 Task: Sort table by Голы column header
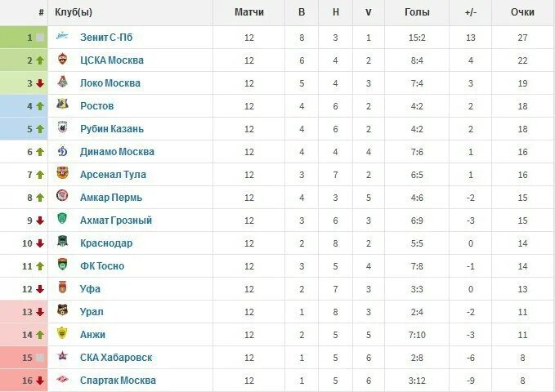click(417, 12)
